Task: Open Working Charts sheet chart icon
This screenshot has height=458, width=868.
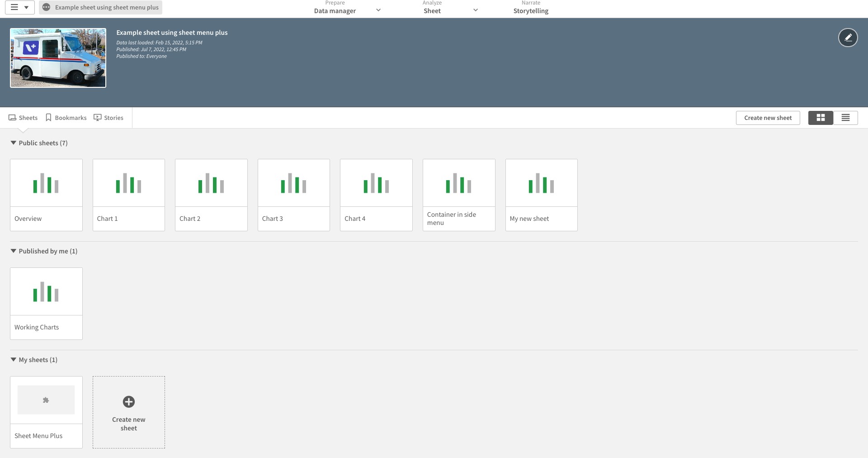Action: tap(46, 291)
